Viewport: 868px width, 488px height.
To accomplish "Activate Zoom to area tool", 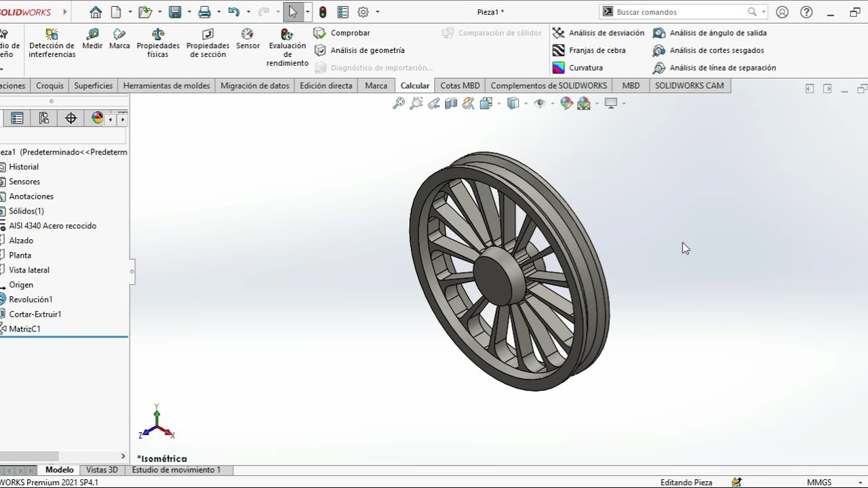I will point(416,103).
